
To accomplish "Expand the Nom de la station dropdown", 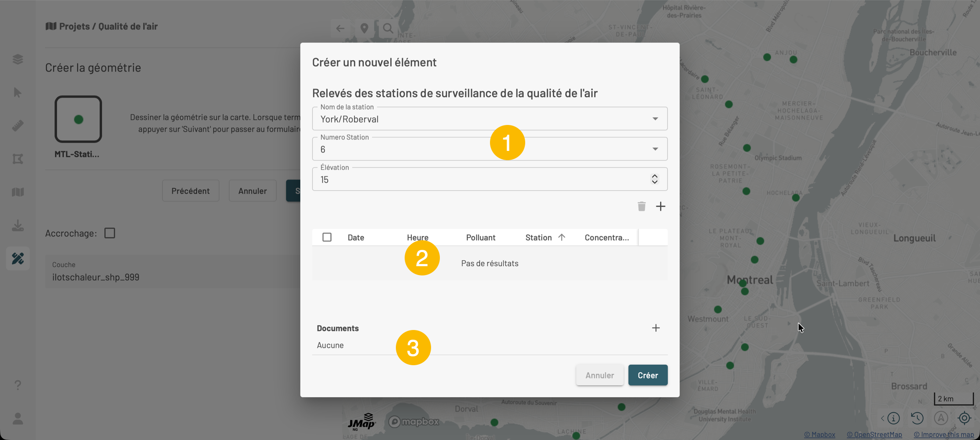I will (x=655, y=119).
